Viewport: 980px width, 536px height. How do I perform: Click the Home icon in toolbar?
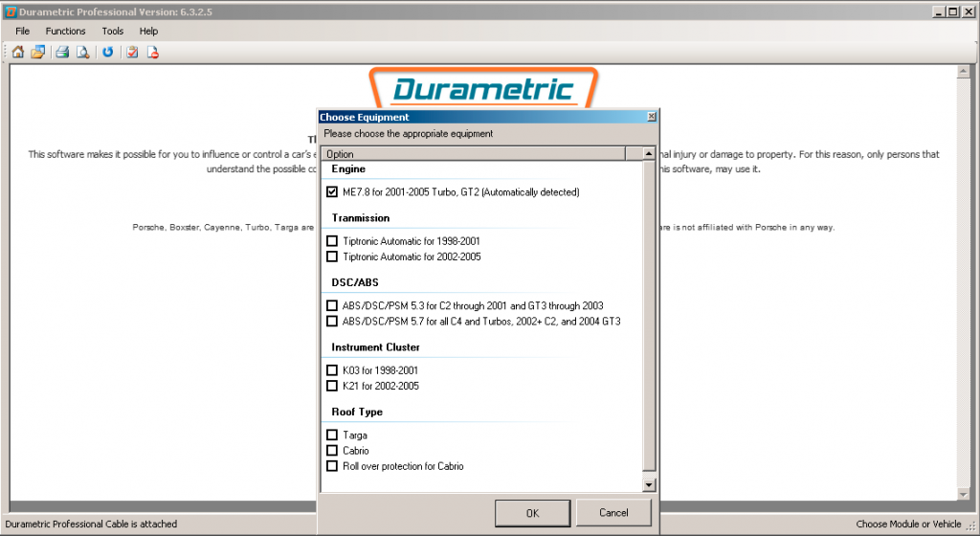[x=18, y=53]
